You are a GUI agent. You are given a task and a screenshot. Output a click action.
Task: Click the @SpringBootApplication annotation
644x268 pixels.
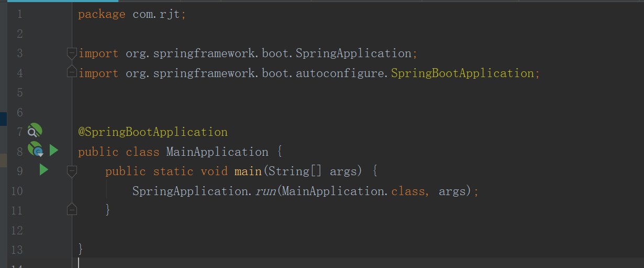tap(153, 132)
